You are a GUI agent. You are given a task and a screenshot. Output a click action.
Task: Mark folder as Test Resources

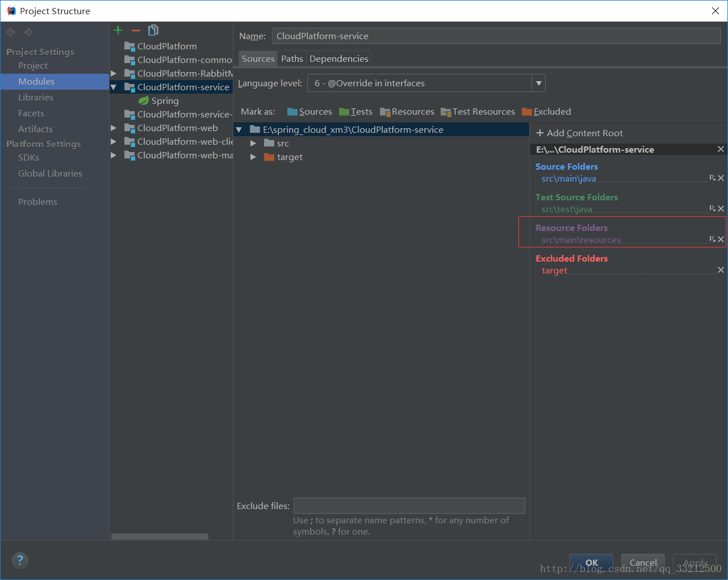tap(478, 112)
